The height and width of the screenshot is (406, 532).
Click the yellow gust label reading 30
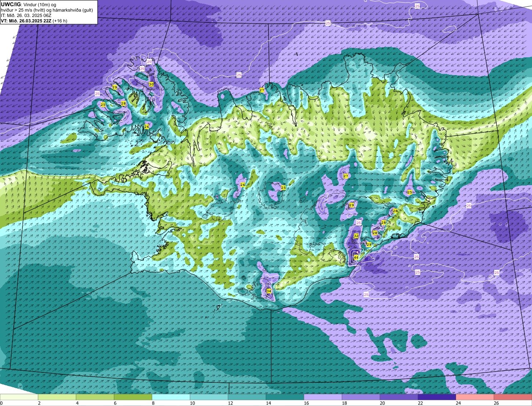[x=151, y=84]
